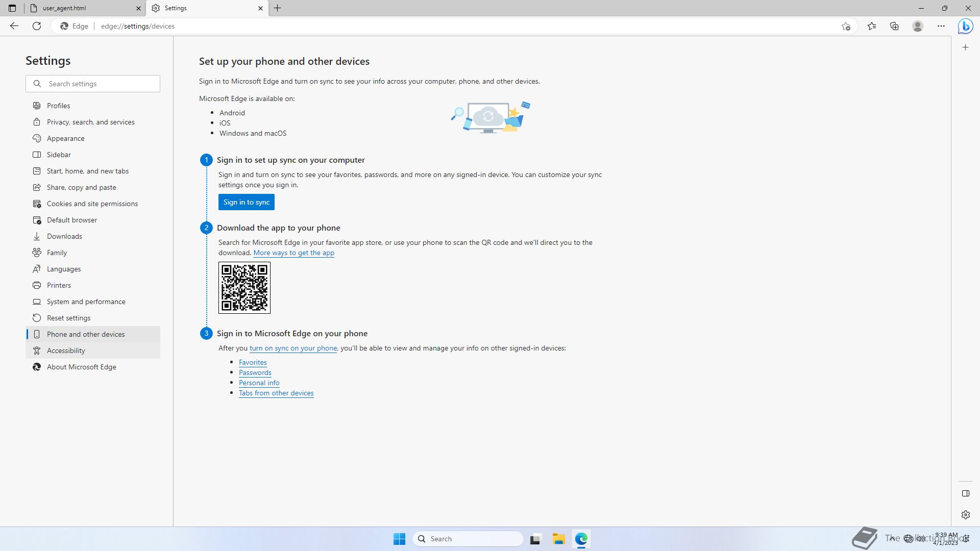
Task: Open Windows Start menu
Action: point(399,539)
